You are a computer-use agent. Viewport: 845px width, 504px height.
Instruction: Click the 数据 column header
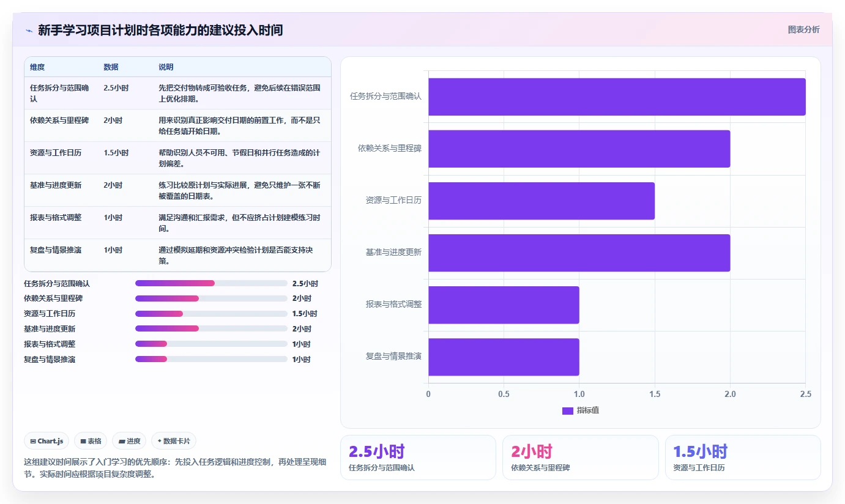coord(111,67)
